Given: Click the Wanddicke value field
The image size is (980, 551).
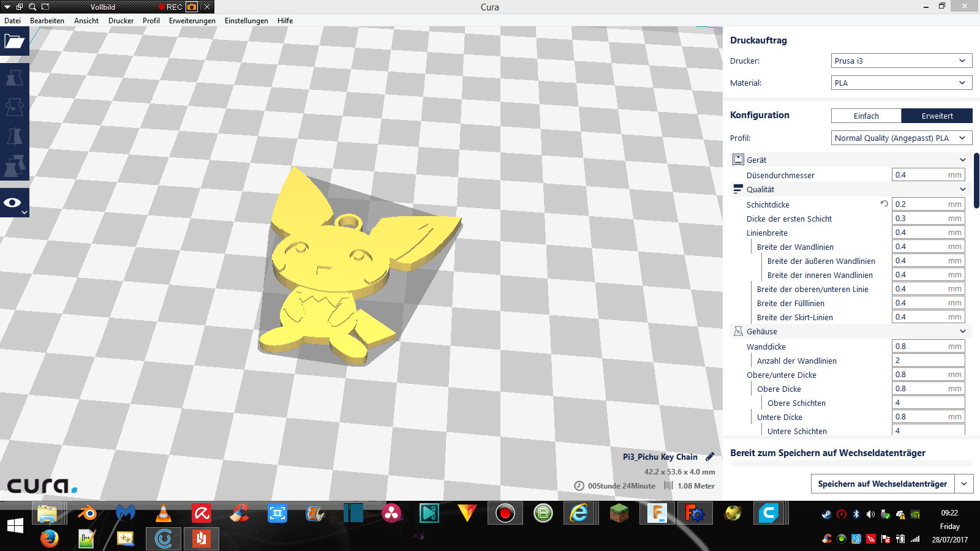Looking at the screenshot, I should (x=929, y=346).
